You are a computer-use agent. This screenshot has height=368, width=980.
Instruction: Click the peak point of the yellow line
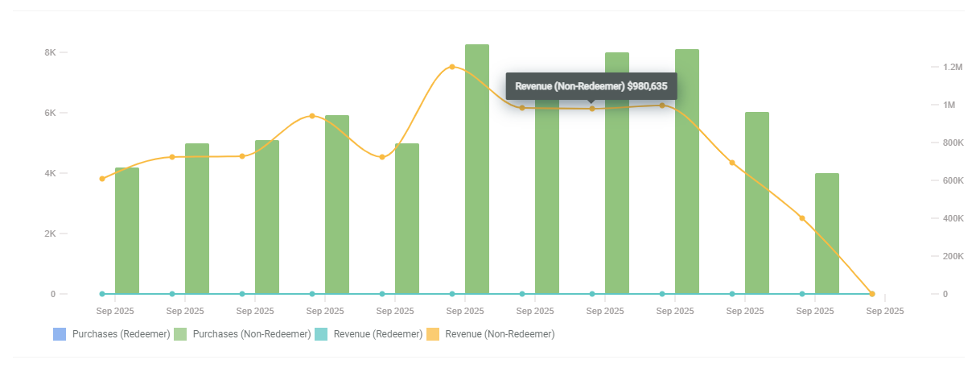coord(452,67)
